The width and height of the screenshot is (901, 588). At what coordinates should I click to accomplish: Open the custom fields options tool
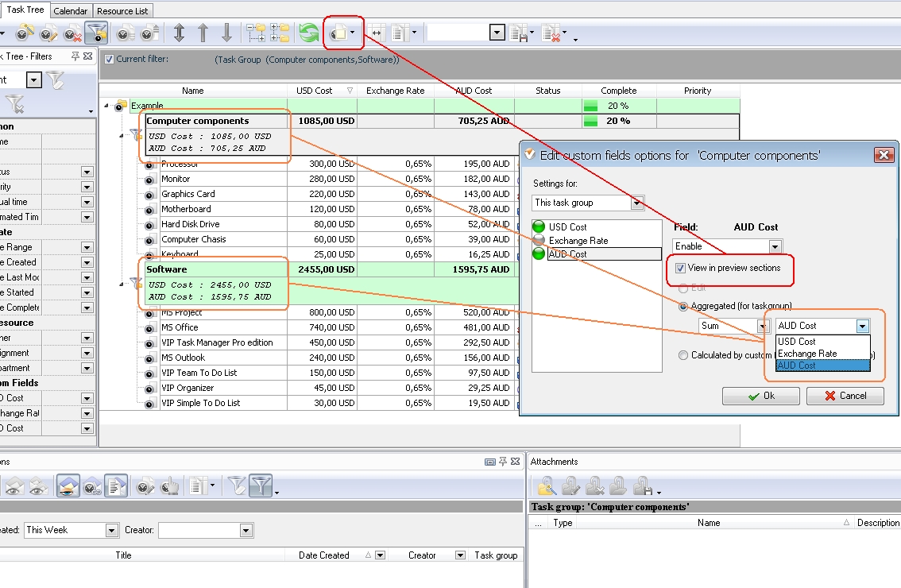pyautogui.click(x=340, y=33)
